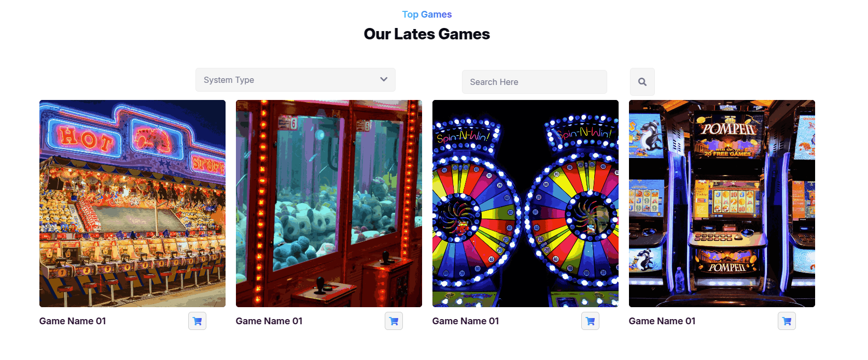Click Game Name 01 under claw machine image
The height and width of the screenshot is (360, 868).
click(x=269, y=321)
